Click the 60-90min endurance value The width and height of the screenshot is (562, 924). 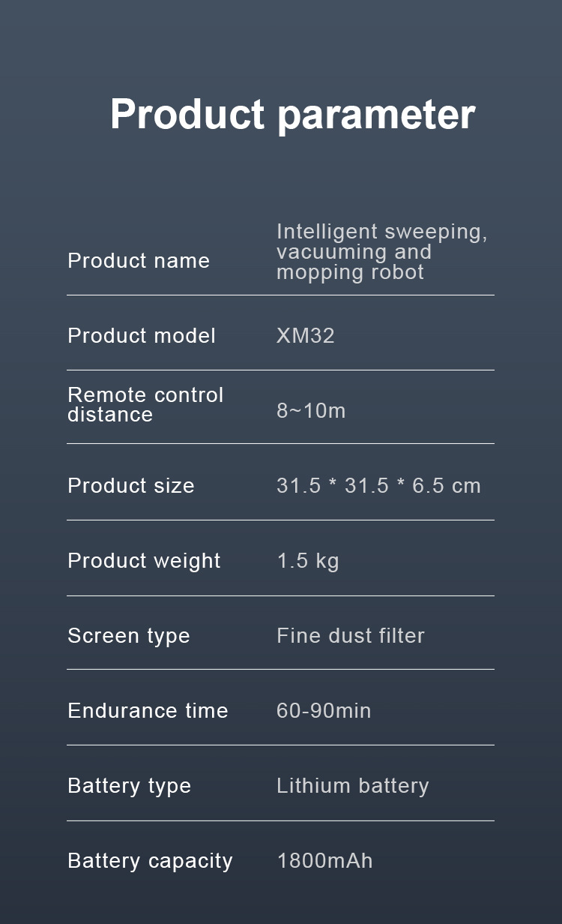click(x=324, y=711)
